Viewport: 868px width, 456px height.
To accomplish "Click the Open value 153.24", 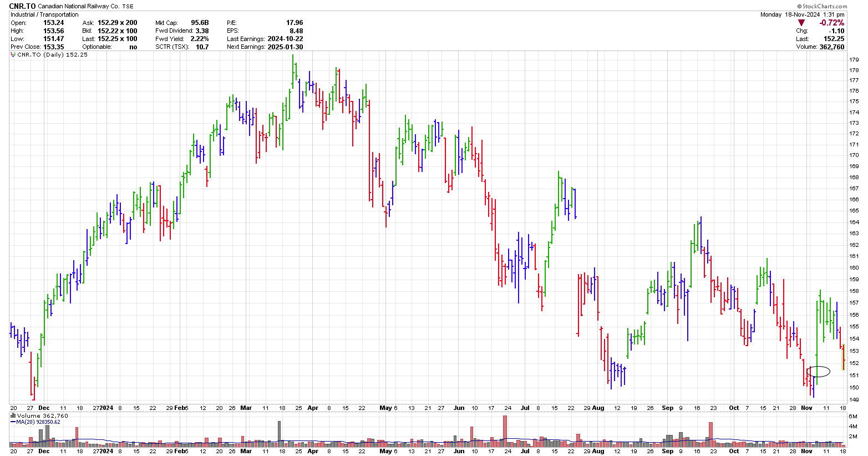I will [53, 23].
